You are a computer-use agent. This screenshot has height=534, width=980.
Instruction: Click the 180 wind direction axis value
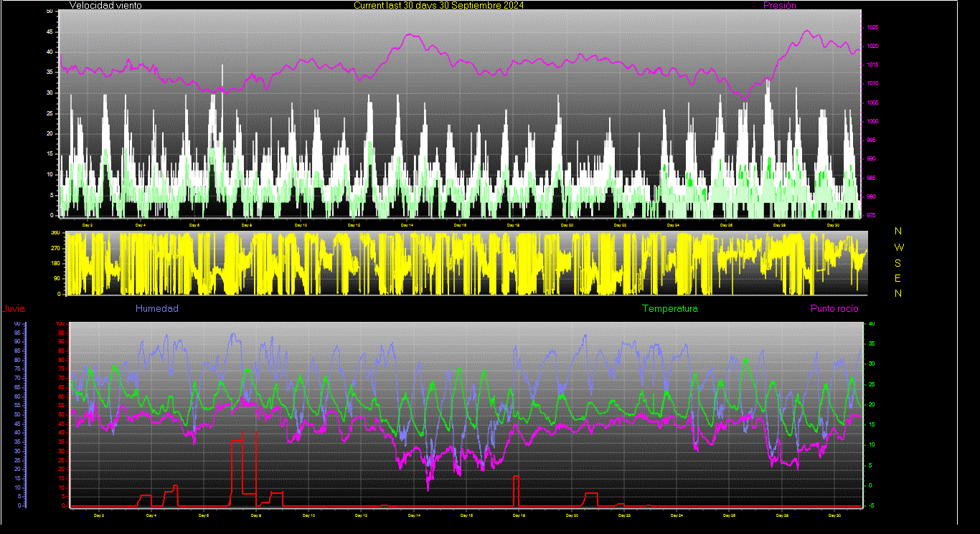point(55,264)
